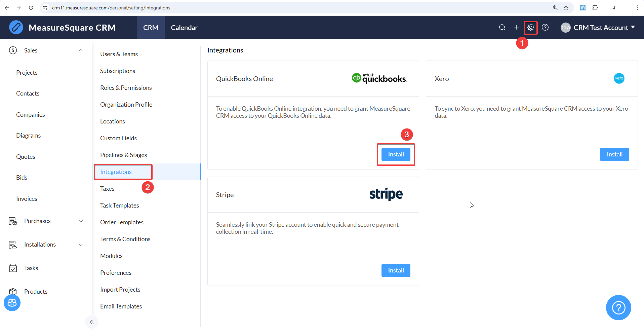Click the site info icon in address bar
Image resolution: width=644 pixels, height=333 pixels.
[x=45, y=8]
